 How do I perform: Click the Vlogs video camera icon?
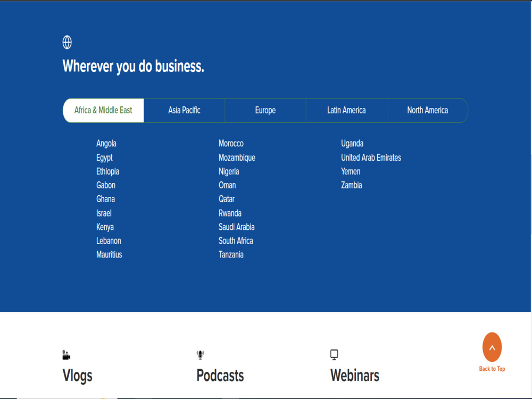point(66,355)
